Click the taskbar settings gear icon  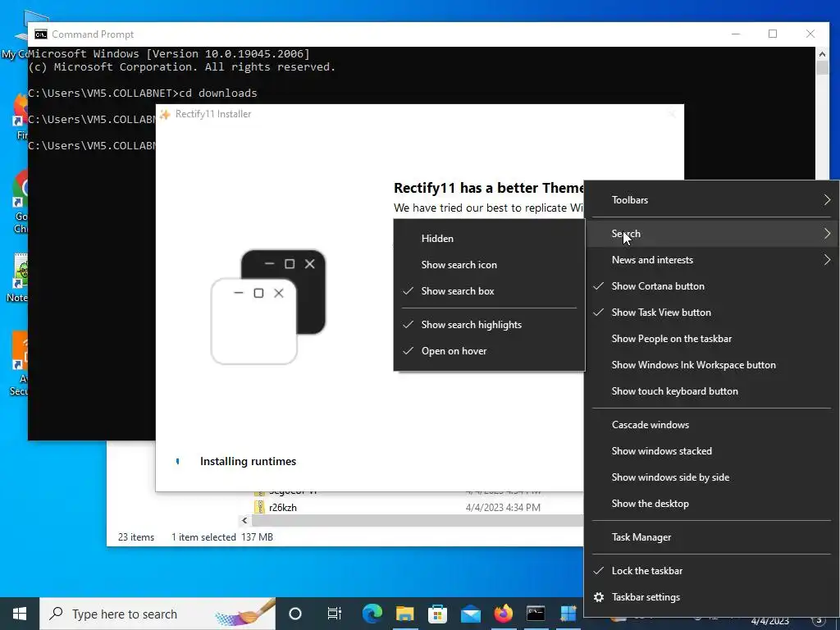pyautogui.click(x=599, y=597)
